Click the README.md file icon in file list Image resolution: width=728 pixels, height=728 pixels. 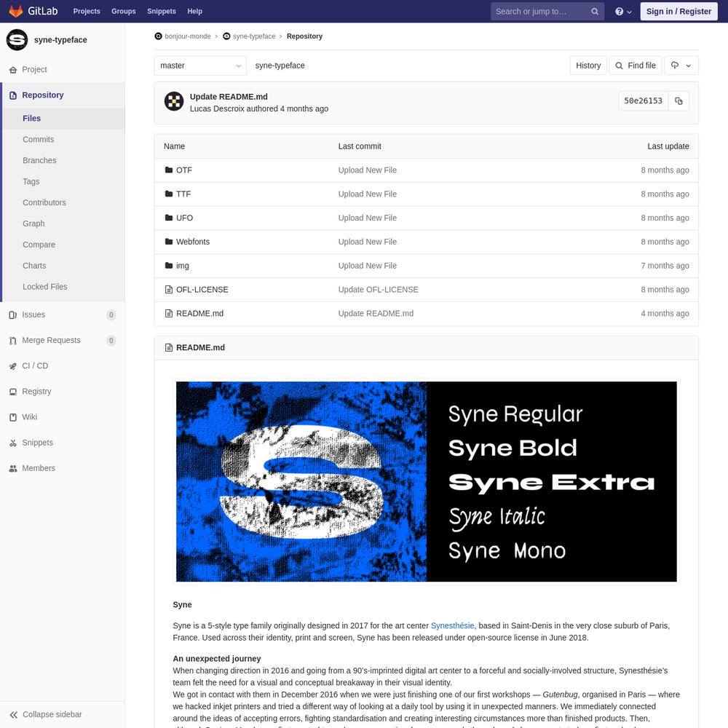pos(169,313)
